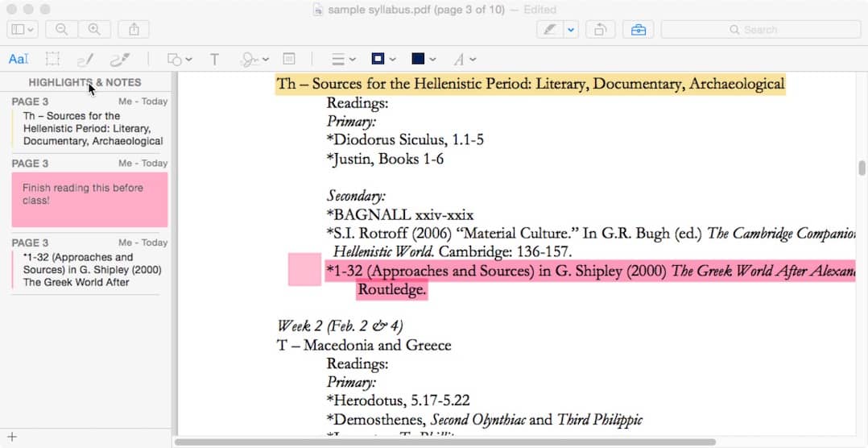This screenshot has width=868, height=448.
Task: Click the Note tool icon
Action: point(289,59)
